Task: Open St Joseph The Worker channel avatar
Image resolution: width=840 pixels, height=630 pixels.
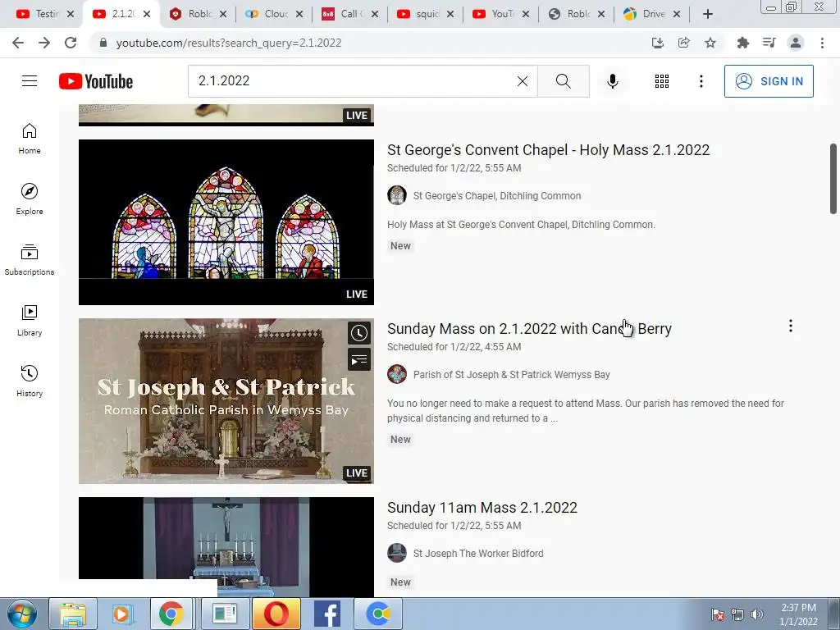Action: (397, 554)
